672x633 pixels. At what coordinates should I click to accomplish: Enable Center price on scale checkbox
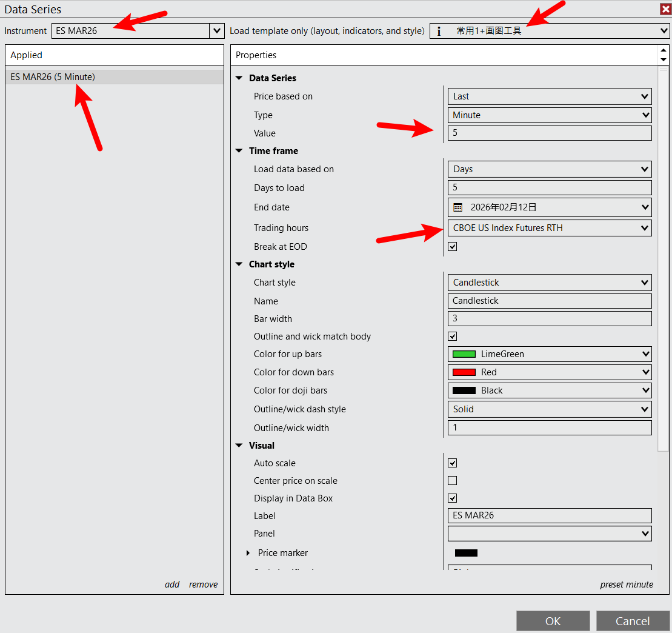click(452, 481)
